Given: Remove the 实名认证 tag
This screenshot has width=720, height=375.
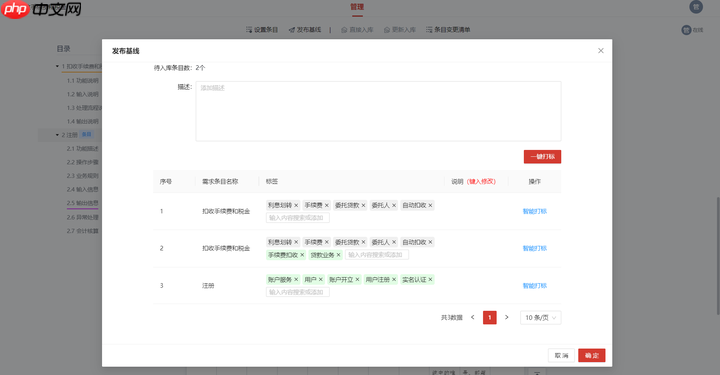Looking at the screenshot, I should [430, 280].
